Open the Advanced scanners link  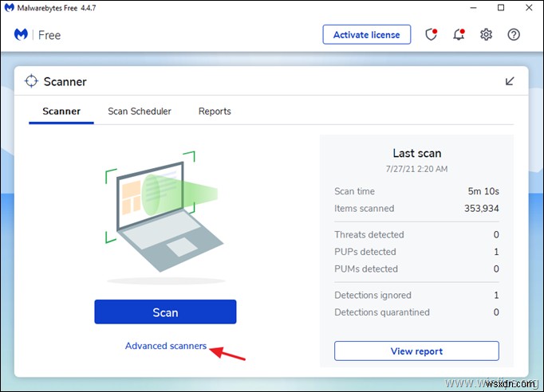click(x=166, y=346)
